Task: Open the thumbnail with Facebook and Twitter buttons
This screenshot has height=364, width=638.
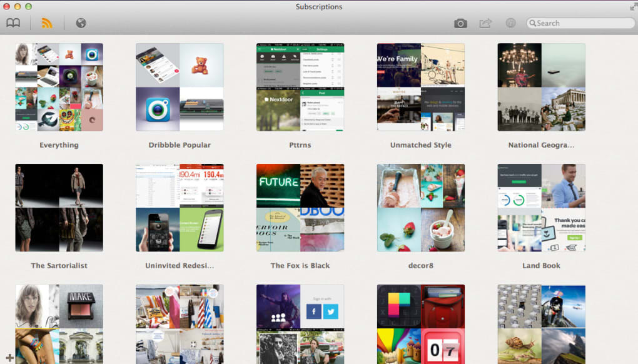Action: click(x=300, y=324)
